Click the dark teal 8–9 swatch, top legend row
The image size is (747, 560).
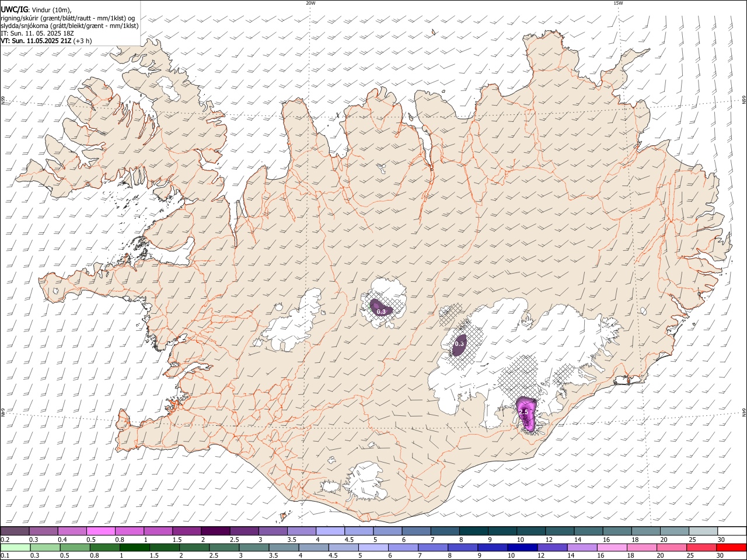tap(473, 531)
